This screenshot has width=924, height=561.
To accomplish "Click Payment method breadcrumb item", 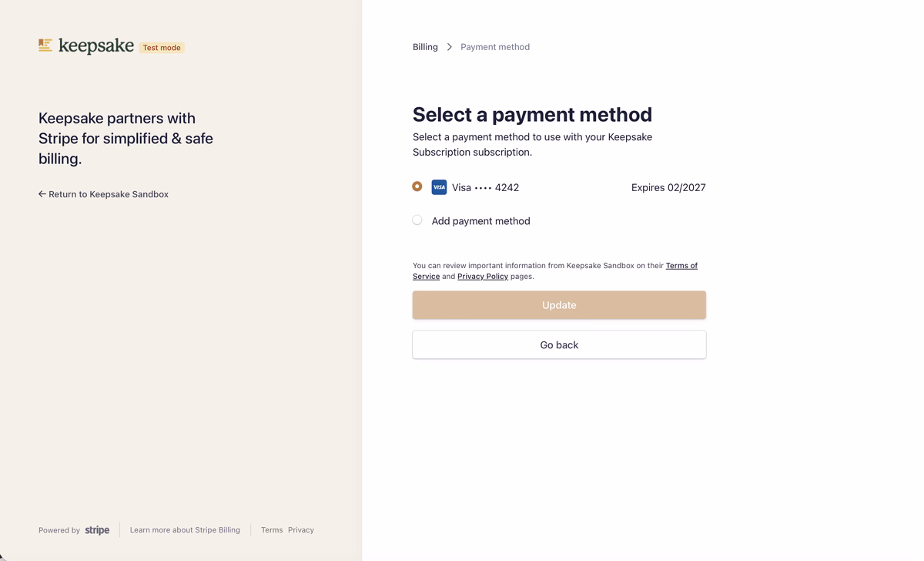I will (495, 47).
